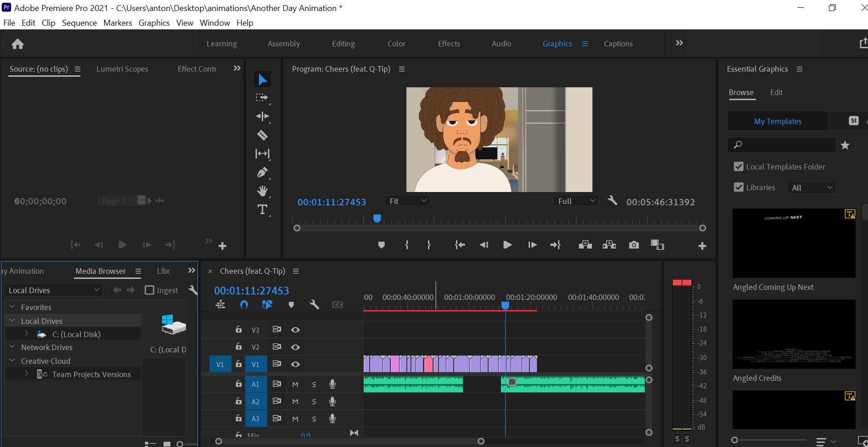This screenshot has height=447, width=868.
Task: Export frame with camera icon
Action: click(634, 245)
